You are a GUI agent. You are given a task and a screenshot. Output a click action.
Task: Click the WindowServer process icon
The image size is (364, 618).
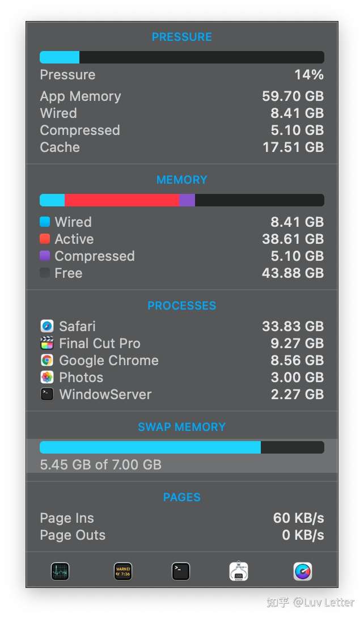click(x=47, y=394)
